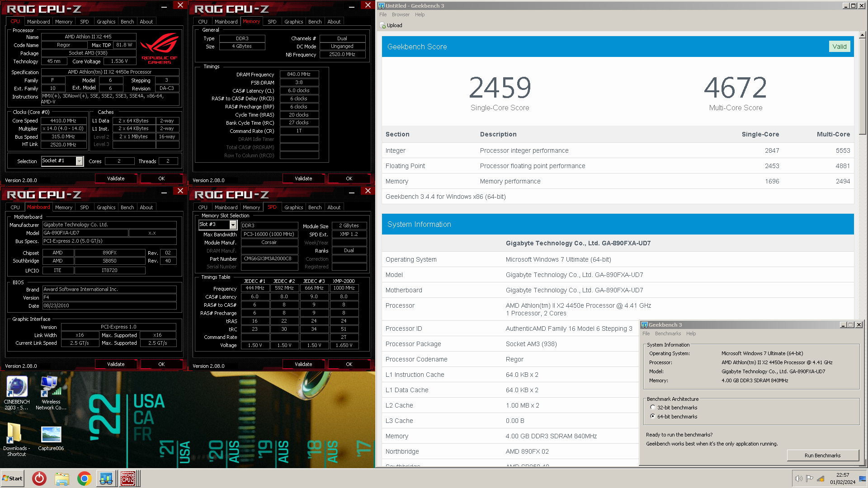Image resolution: width=868 pixels, height=488 pixels.
Task: Open SPD tab in the Memory window
Action: (272, 22)
